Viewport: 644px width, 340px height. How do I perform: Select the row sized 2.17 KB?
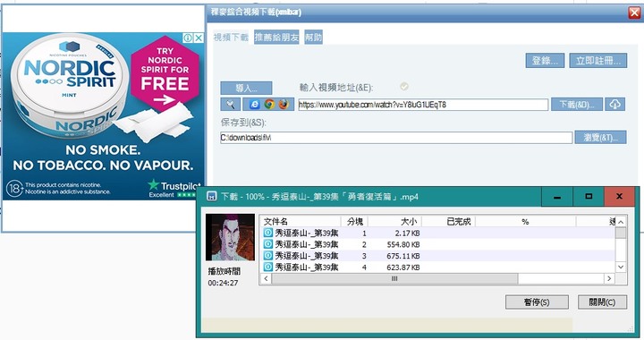[437, 233]
